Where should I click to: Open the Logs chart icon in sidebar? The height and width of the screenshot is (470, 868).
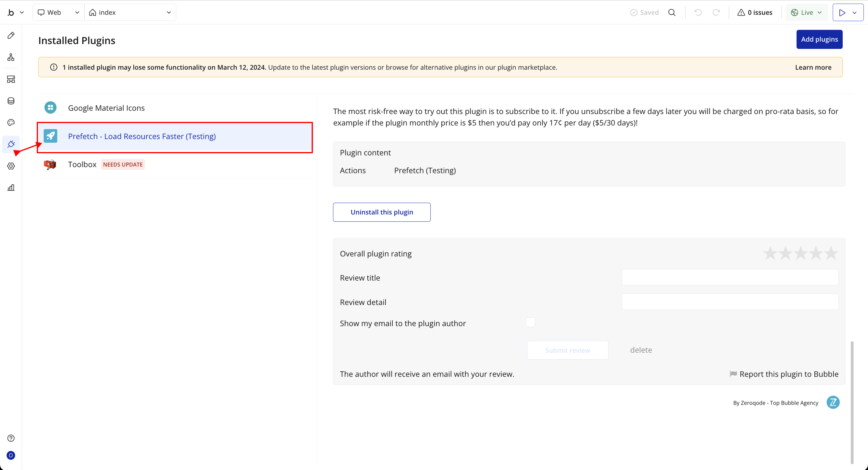11,188
